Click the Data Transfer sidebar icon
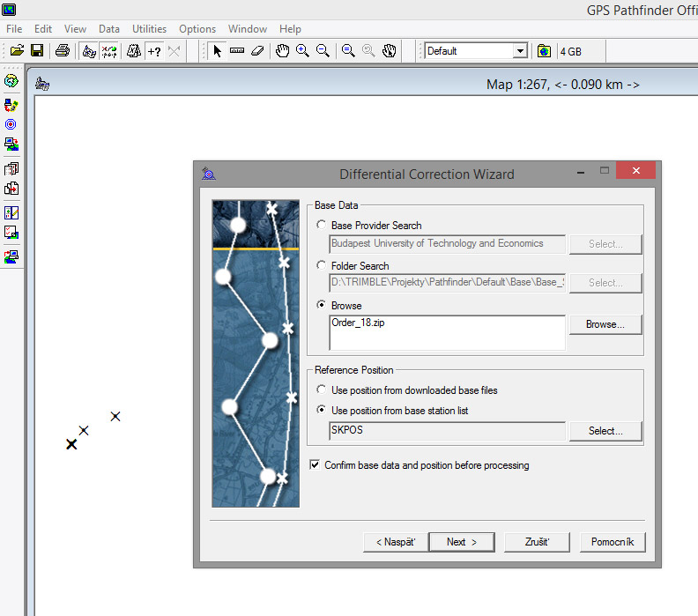Viewport: 698px width, 616px height. pyautogui.click(x=11, y=105)
